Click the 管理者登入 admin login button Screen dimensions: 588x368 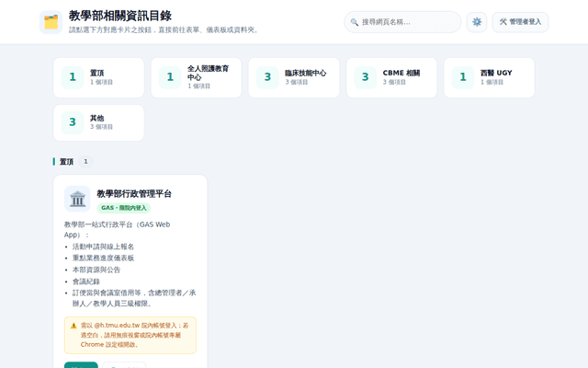coord(520,22)
